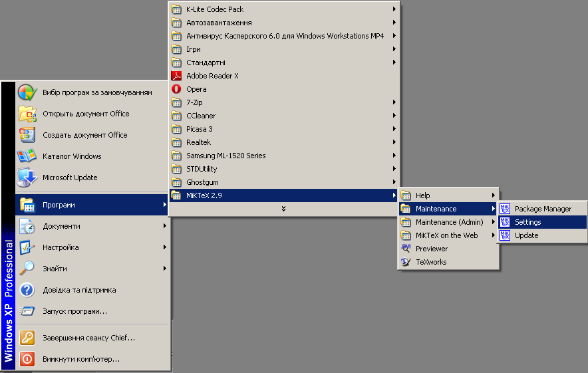
Task: Click the Microsoft Update globe icon
Action: [x=27, y=178]
